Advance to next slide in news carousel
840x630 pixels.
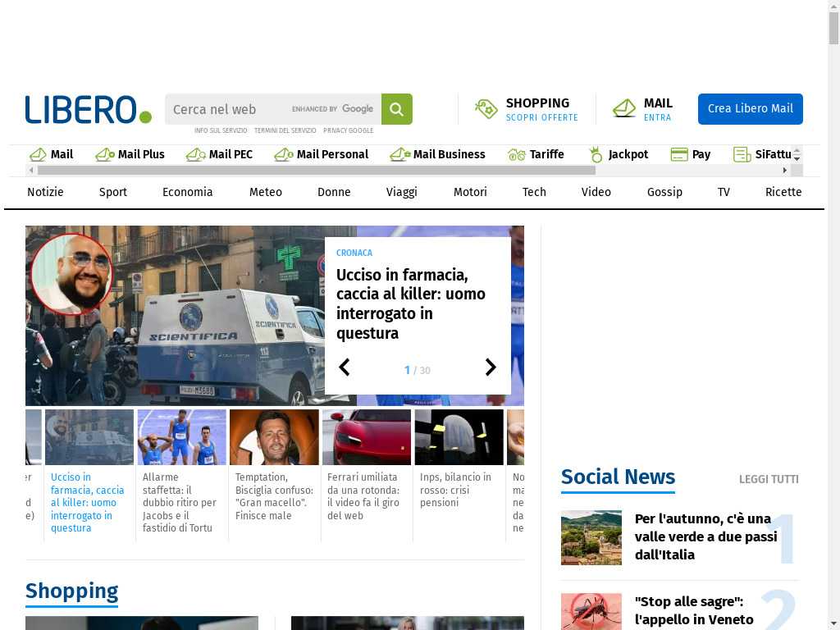pyautogui.click(x=491, y=367)
